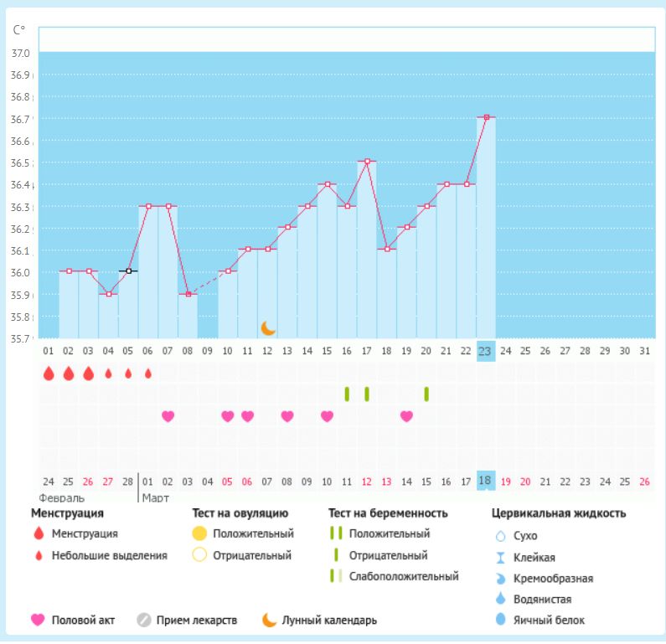Click the 36.5 temperature point on day 17
The image size is (666, 644).
[368, 162]
